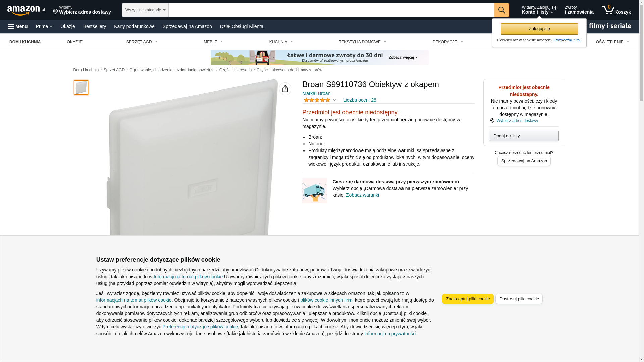
Task: Expand the TEKSTYLIA DOMOWE menu
Action: (x=363, y=42)
